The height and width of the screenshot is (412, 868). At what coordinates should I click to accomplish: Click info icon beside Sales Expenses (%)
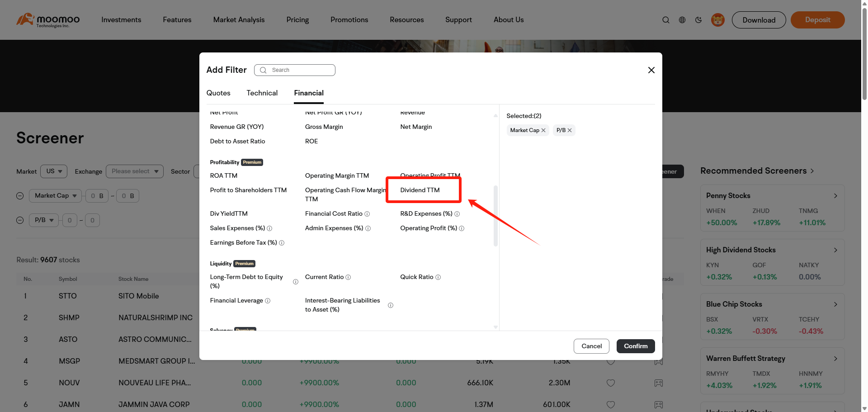coord(269,228)
